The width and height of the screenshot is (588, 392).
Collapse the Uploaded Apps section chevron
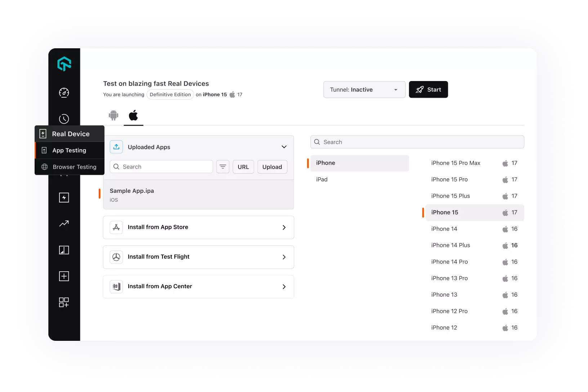coord(284,147)
